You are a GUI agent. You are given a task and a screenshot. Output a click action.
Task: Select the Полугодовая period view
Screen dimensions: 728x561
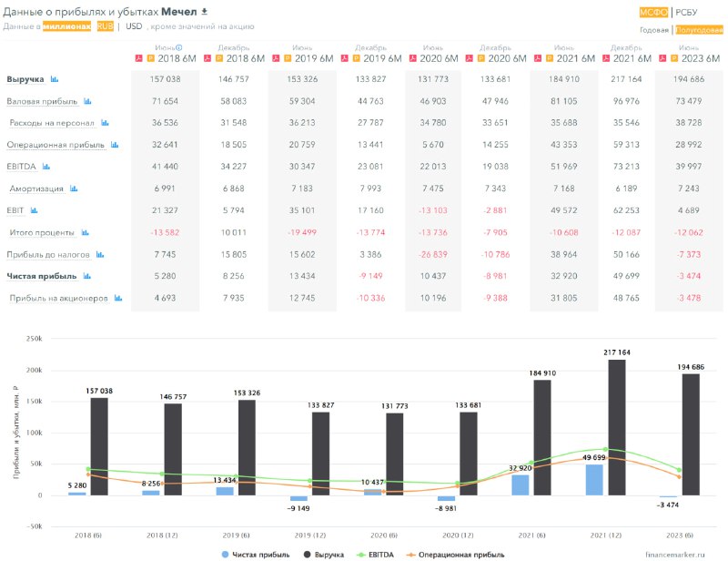(x=699, y=30)
